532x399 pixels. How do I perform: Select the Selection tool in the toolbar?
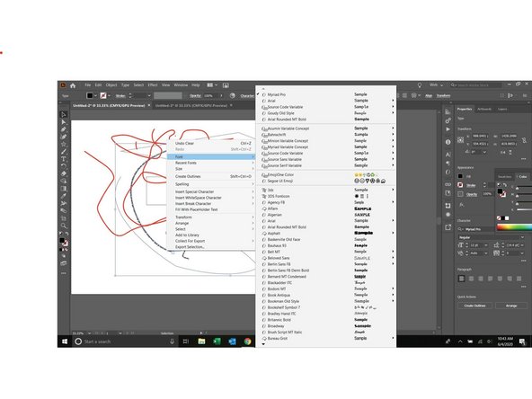64,114
